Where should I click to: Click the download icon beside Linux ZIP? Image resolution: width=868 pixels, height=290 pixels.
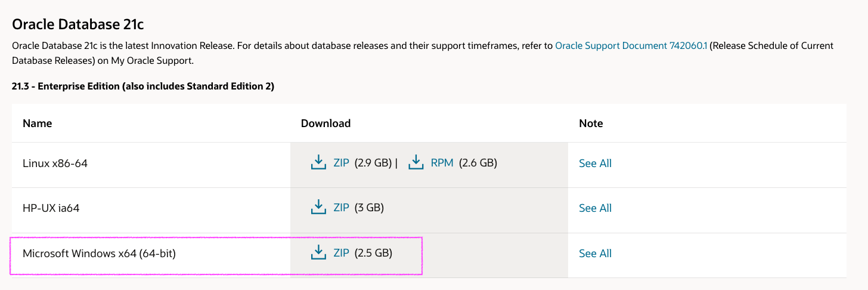[318, 162]
